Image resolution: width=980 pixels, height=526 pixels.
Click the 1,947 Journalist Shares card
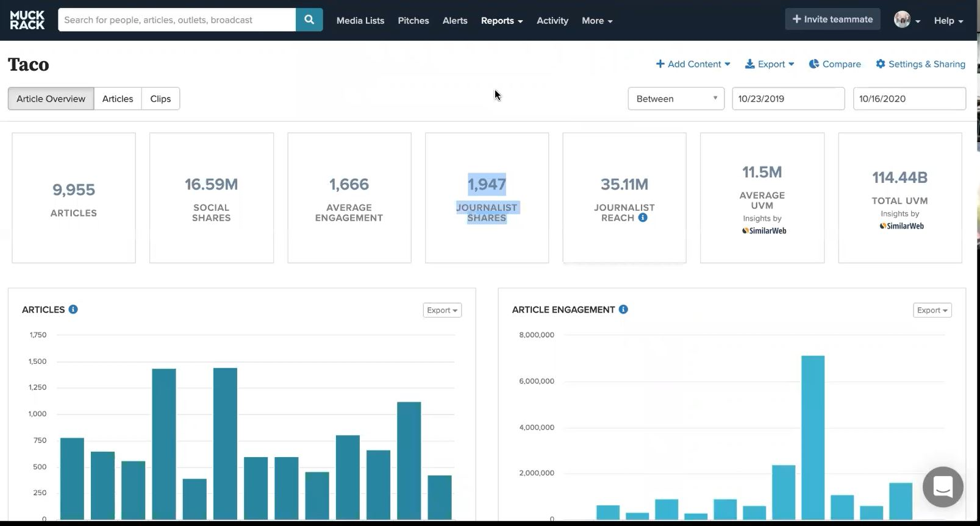point(487,198)
